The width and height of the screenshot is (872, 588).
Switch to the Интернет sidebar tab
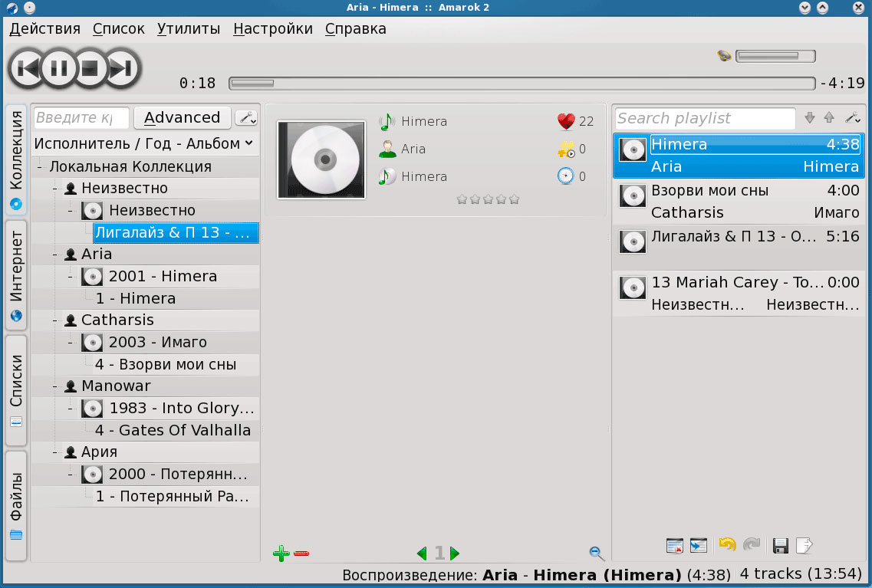click(16, 275)
